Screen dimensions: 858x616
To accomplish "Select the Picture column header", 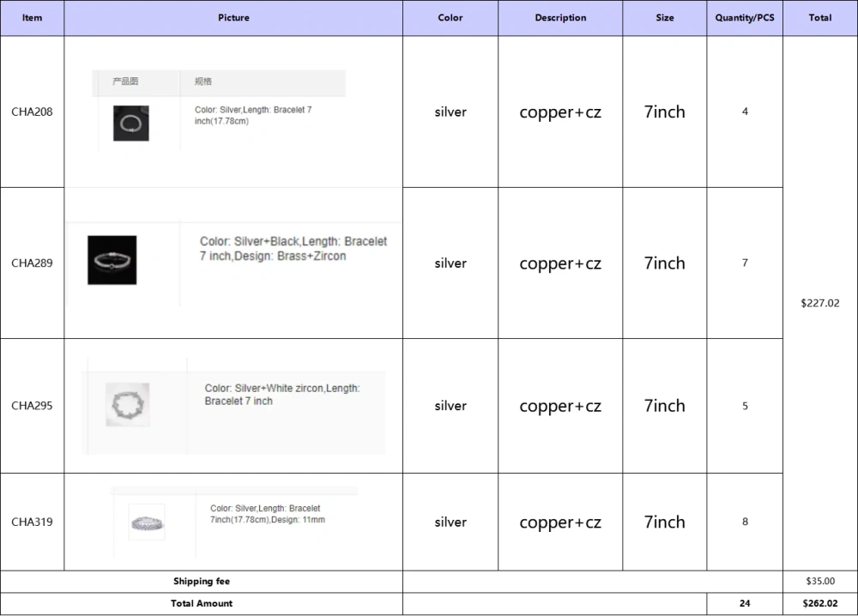I will [233, 18].
